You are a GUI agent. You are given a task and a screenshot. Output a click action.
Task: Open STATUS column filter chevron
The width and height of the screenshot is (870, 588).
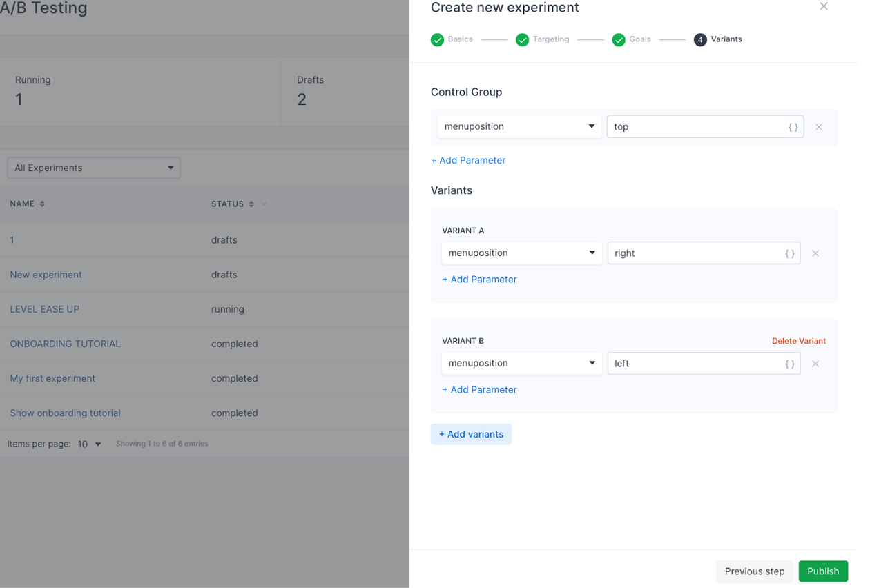pyautogui.click(x=264, y=204)
